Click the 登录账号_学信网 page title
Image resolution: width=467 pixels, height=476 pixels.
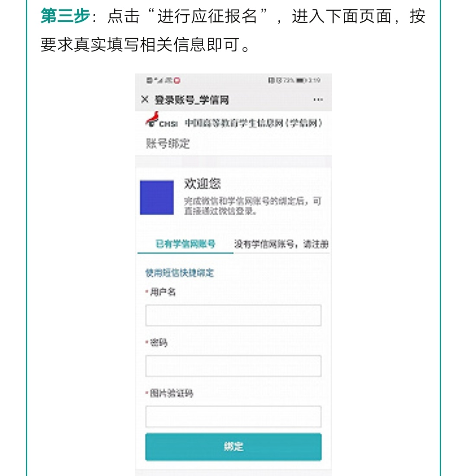pyautogui.click(x=192, y=100)
